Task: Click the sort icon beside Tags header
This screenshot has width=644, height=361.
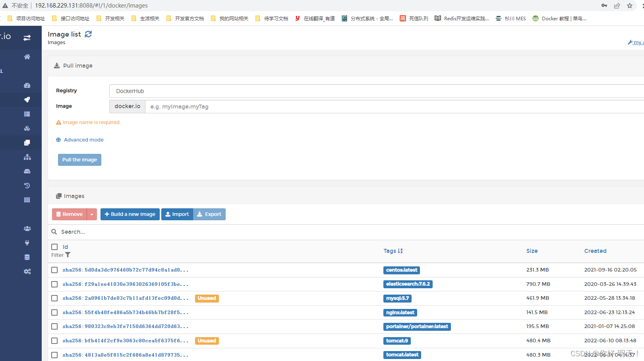Action: [x=400, y=251]
